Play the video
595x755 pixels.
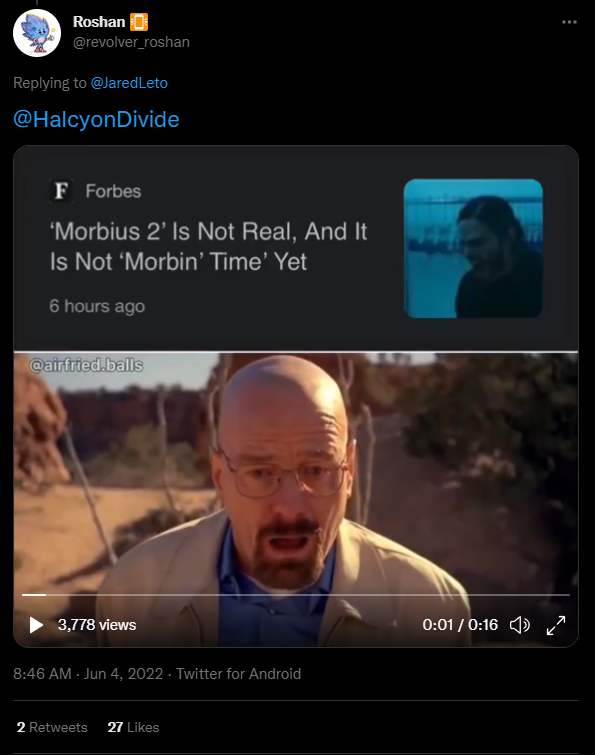(x=36, y=625)
